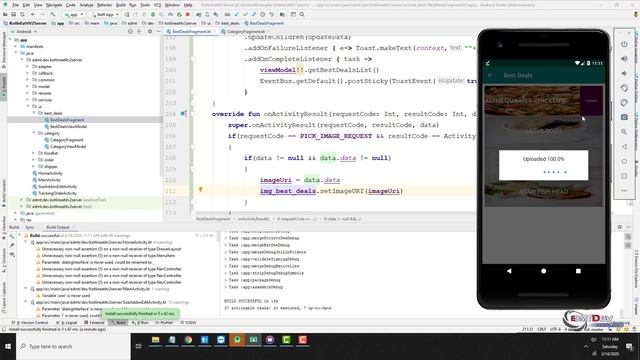This screenshot has height=360, width=640.
Task: Click the toolbar Back navigation arrow
Action: pyautogui.click(x=33, y=15)
